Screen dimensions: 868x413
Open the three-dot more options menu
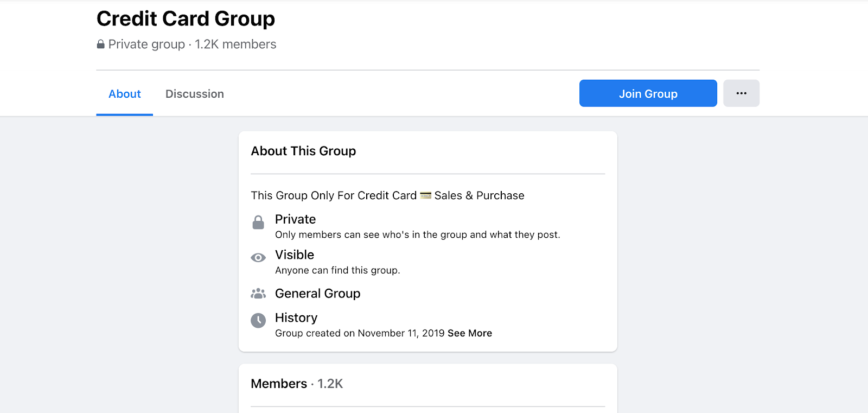[741, 93]
